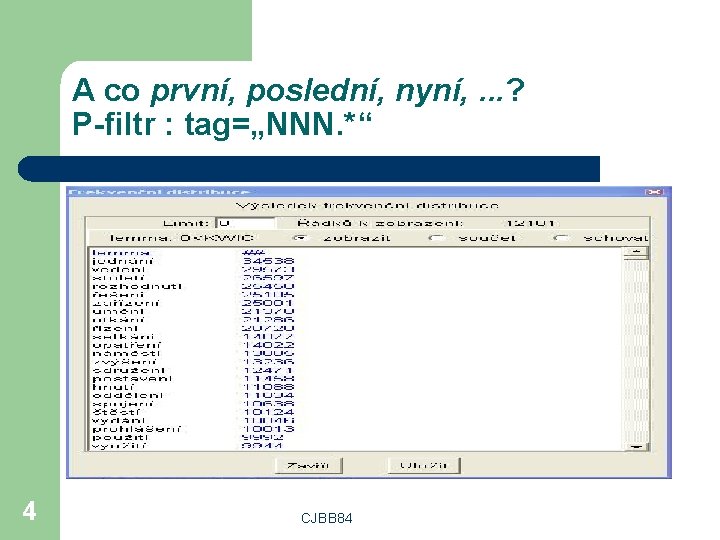The height and width of the screenshot is (540, 720).
Task: Select the 'prohlášení' row with 10013
Action: pos(193,429)
